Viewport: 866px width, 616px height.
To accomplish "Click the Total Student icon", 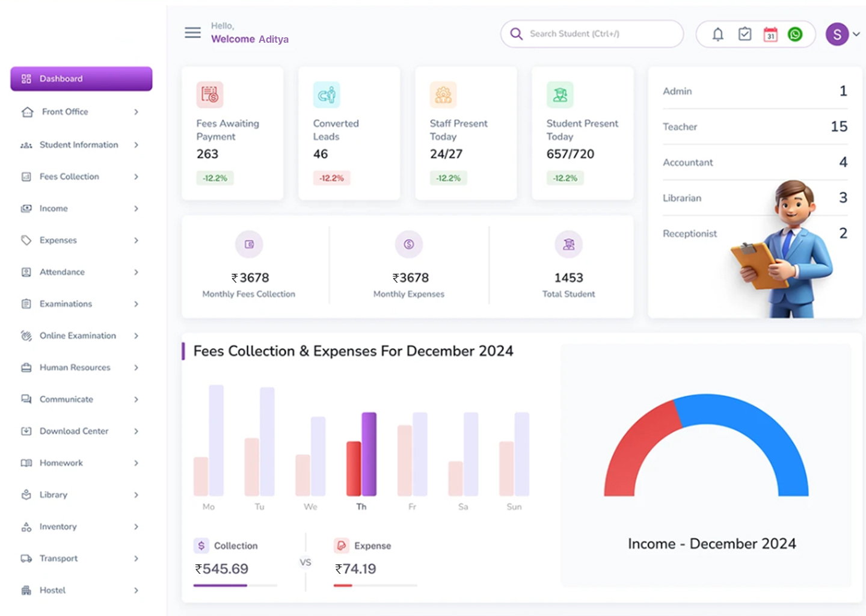I will tap(568, 244).
